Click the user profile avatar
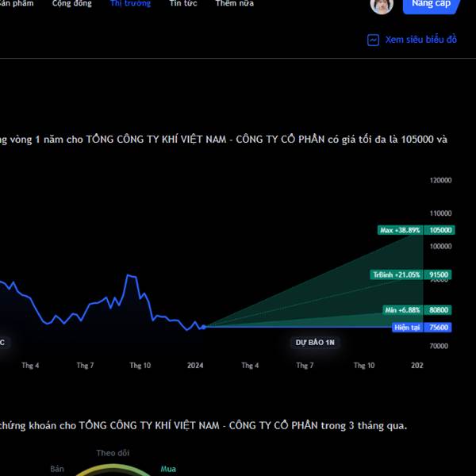This screenshot has width=476, height=476. tap(382, 4)
